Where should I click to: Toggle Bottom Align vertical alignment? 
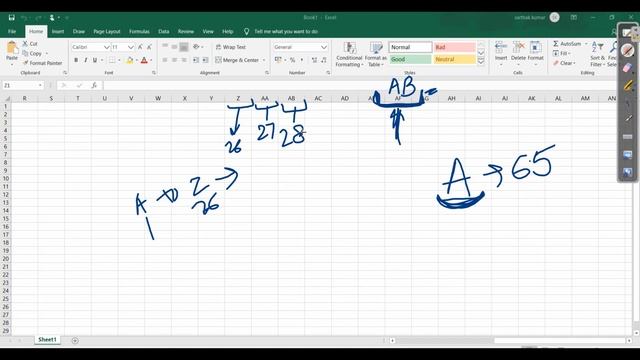(184, 47)
